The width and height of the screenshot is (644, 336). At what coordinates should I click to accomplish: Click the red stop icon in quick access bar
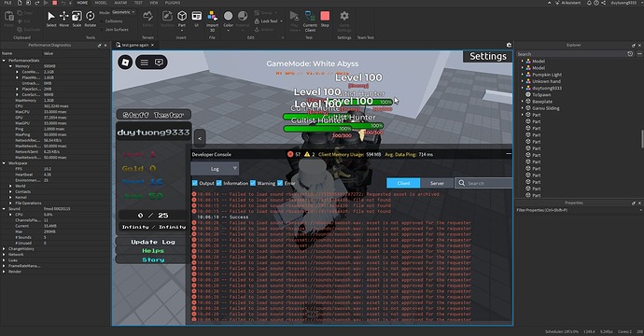click(x=55, y=3)
